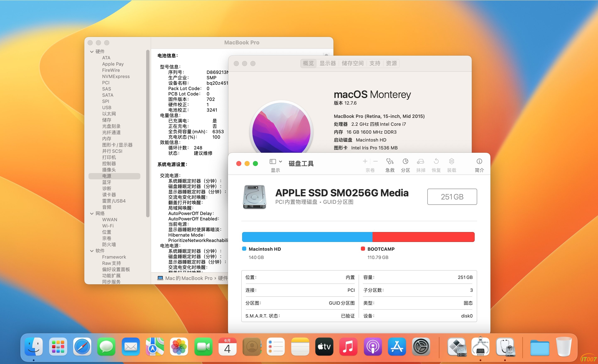This screenshot has height=364, width=598.
Task: Switch to 显示器 tab in About This Mac
Action: point(328,63)
